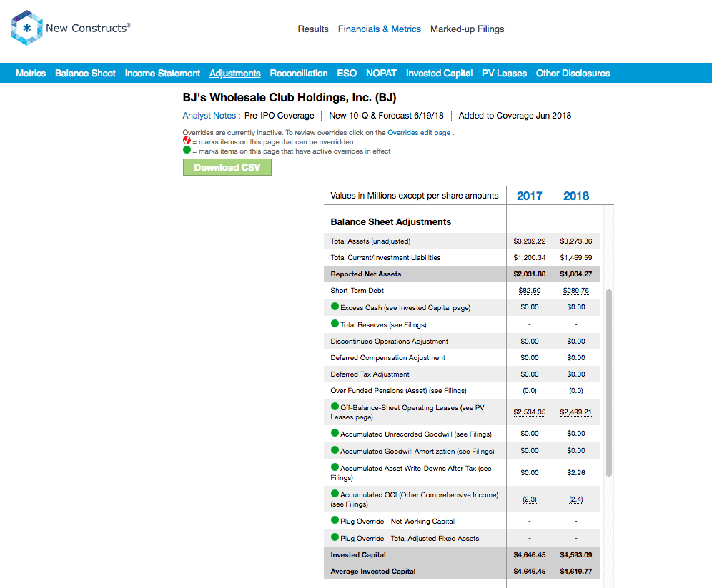Open the Analyst Notes link

[x=209, y=116]
